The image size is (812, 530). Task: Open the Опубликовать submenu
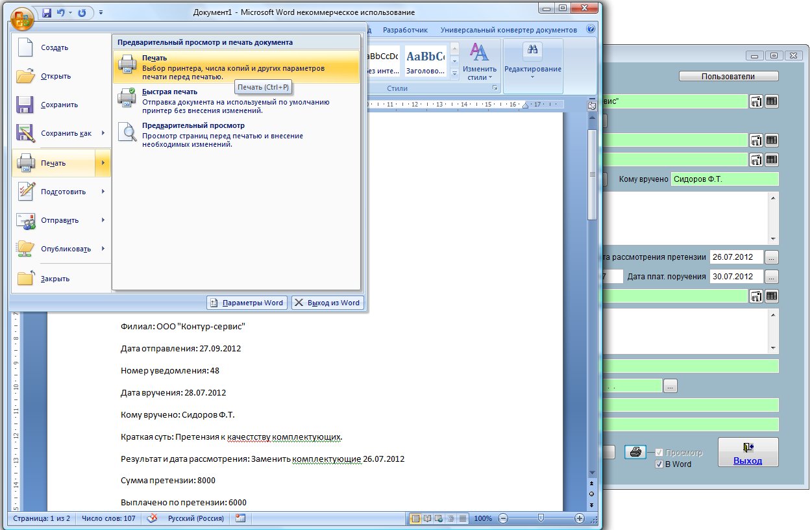61,249
